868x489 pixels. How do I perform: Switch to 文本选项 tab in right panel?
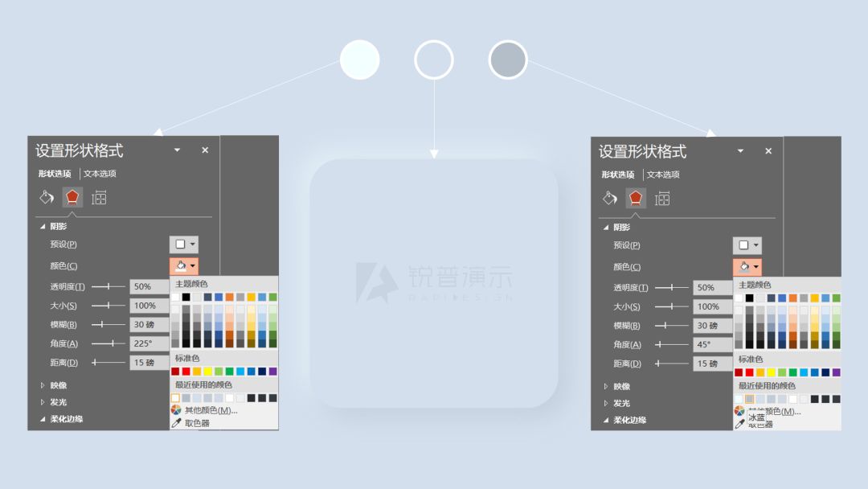coord(663,175)
